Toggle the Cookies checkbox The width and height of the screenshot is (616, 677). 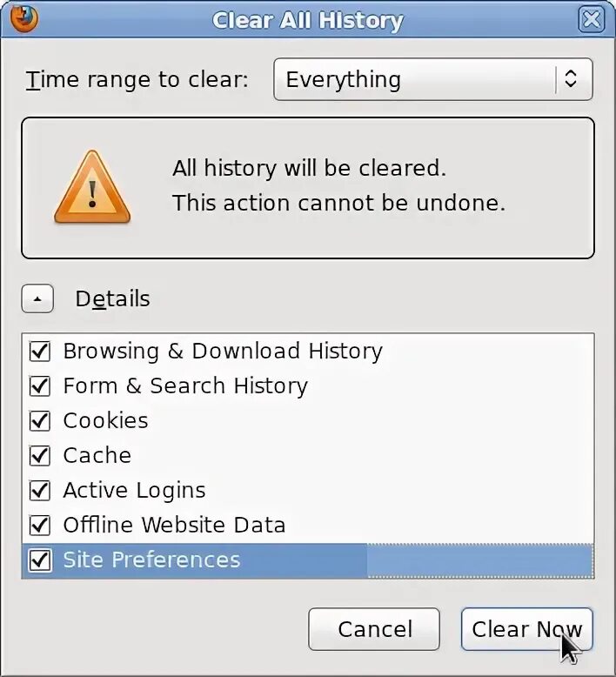[40, 421]
